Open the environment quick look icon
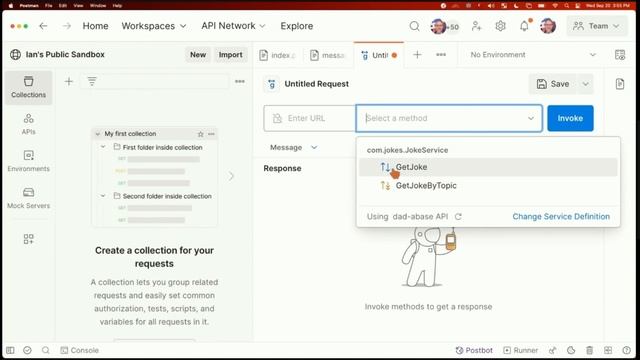The image size is (640, 360). point(620,55)
